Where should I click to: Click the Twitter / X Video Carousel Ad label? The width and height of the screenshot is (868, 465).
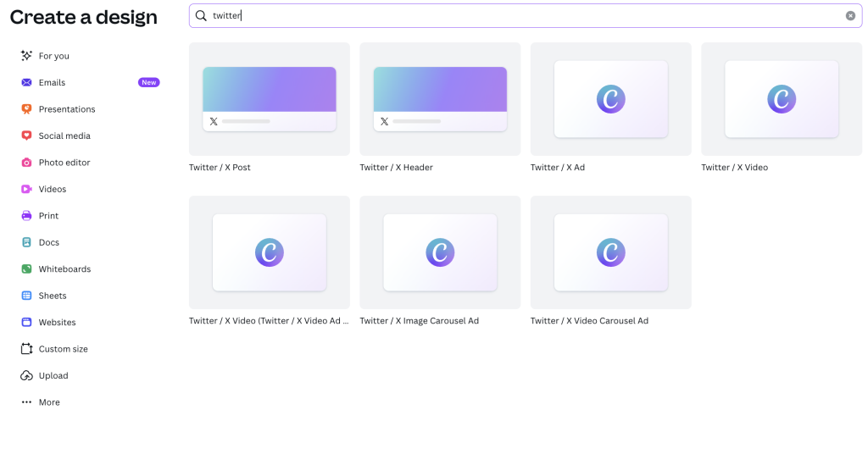coord(589,321)
